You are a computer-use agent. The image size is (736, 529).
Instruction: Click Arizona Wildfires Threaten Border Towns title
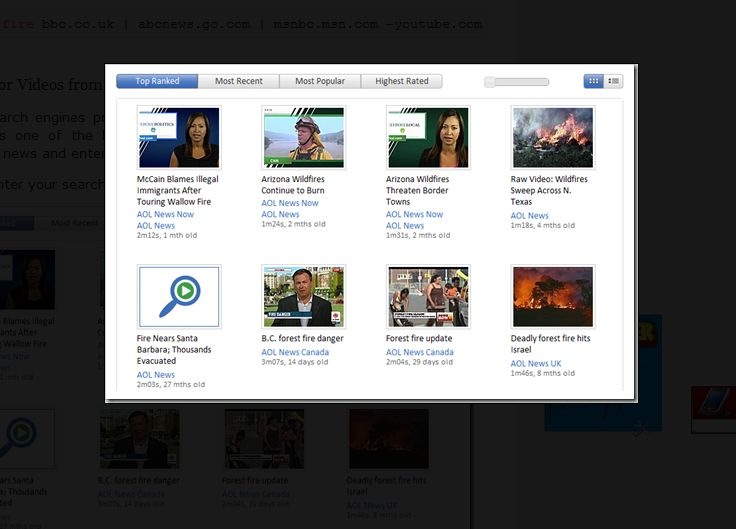[417, 190]
